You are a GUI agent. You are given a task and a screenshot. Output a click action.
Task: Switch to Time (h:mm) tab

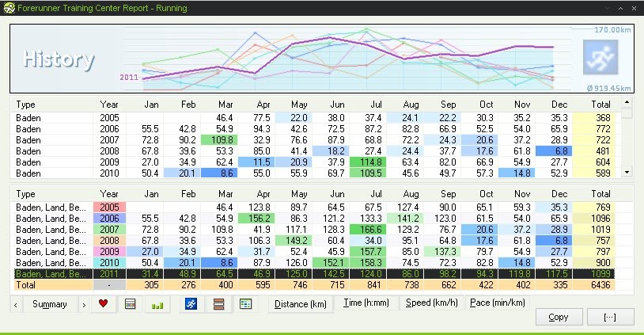(366, 303)
